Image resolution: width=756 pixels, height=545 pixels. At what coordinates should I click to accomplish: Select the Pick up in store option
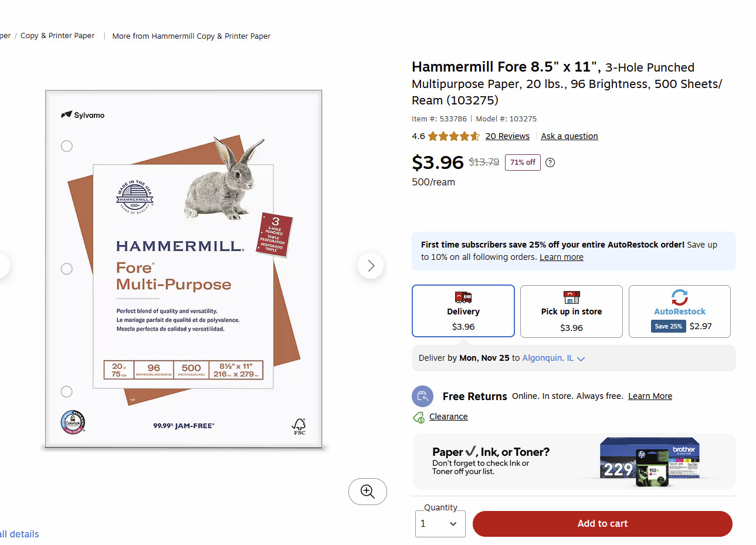(x=571, y=312)
